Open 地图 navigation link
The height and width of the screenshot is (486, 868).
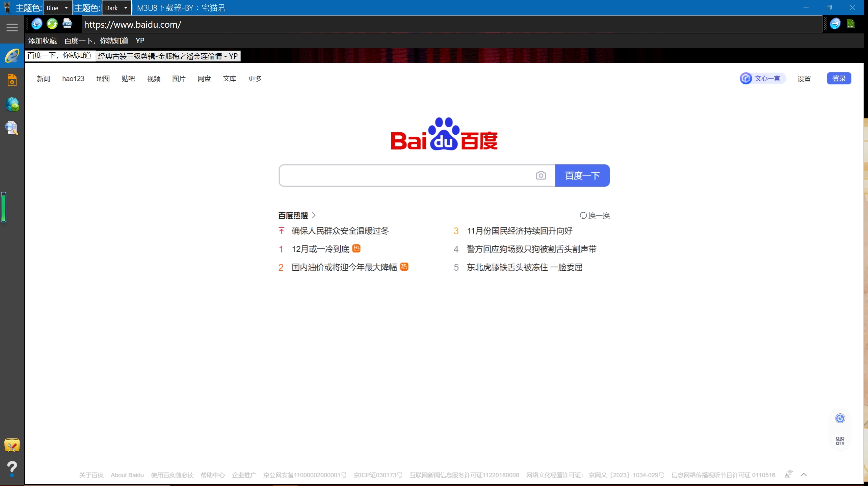[x=103, y=79]
